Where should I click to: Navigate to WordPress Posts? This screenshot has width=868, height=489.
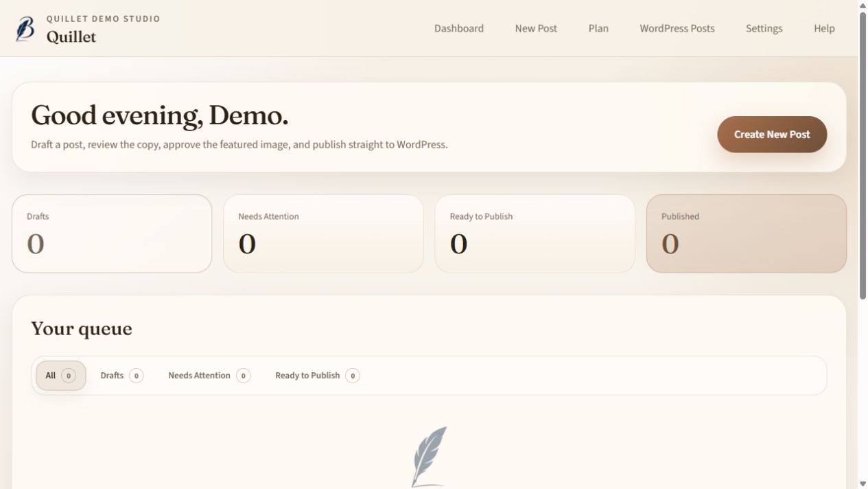point(677,28)
